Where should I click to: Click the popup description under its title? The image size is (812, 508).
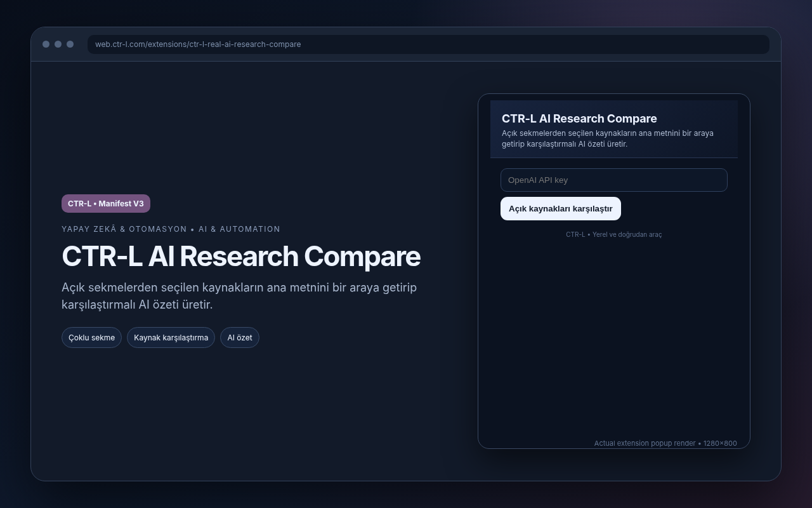[x=608, y=138]
